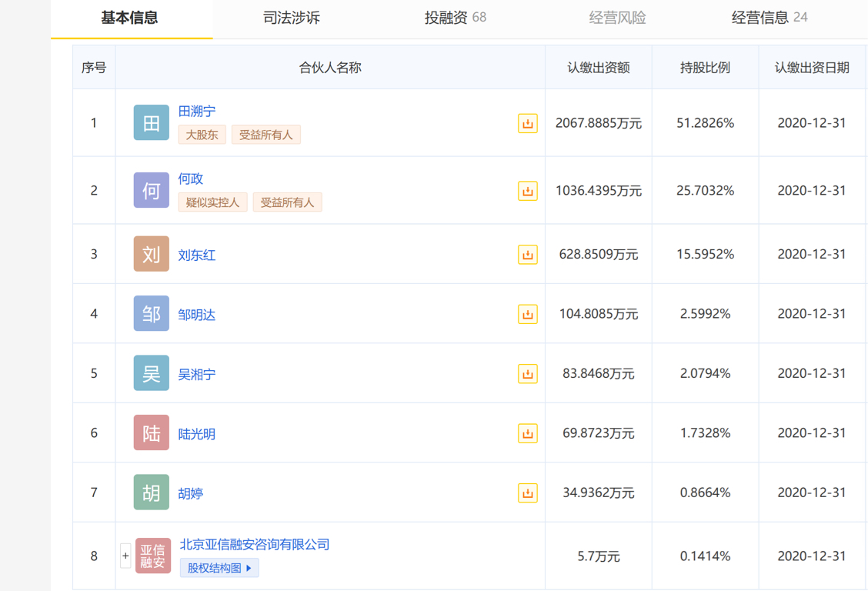Click the orange icon in 邹明达's row
The image size is (868, 591).
pos(527,314)
